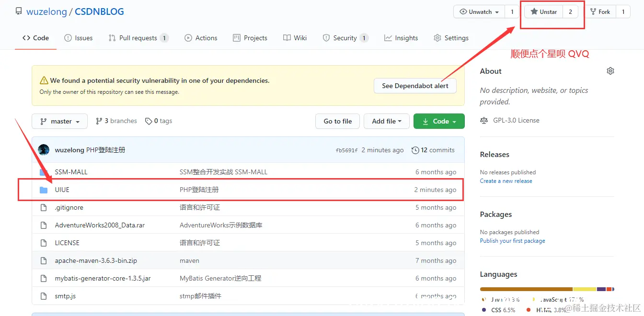Go to the Projects tab
The width and height of the screenshot is (644, 316).
[x=250, y=38]
